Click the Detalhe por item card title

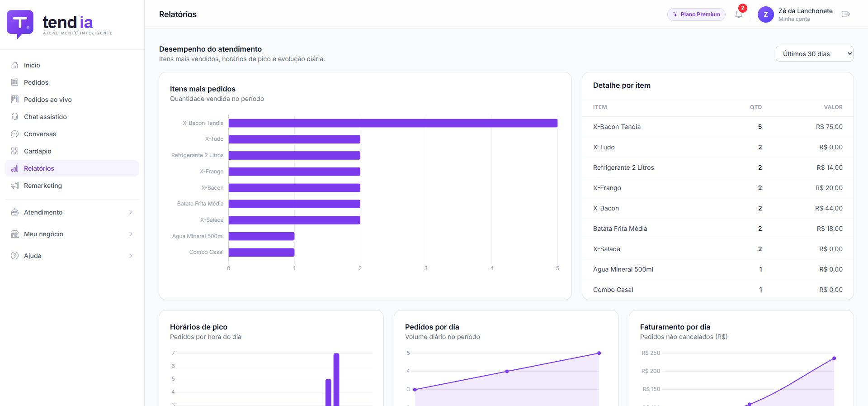[x=622, y=85]
